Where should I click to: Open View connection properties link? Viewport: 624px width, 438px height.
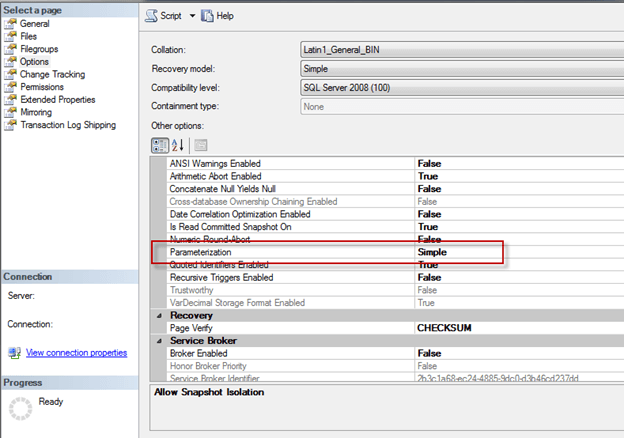click(x=76, y=353)
